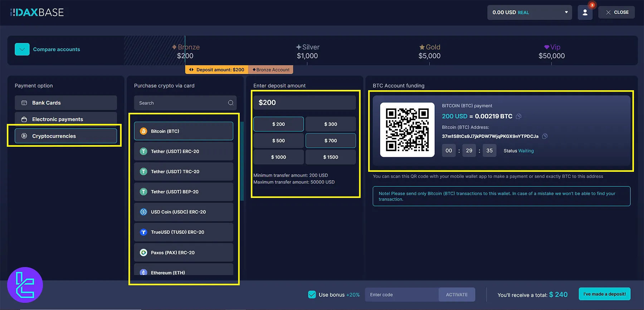Select the $ 500 preset amount
Viewport: 644px width, 310px height.
click(x=278, y=141)
